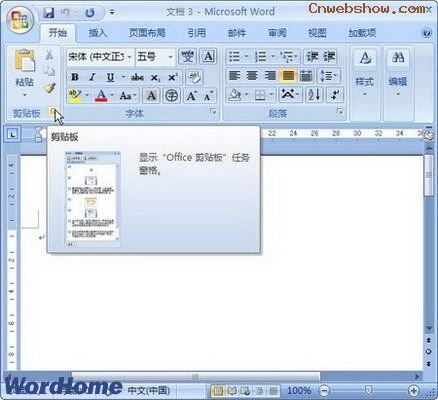Click the Asian Layout icon
This screenshot has width=438, height=400.
pyautogui.click(x=290, y=96)
